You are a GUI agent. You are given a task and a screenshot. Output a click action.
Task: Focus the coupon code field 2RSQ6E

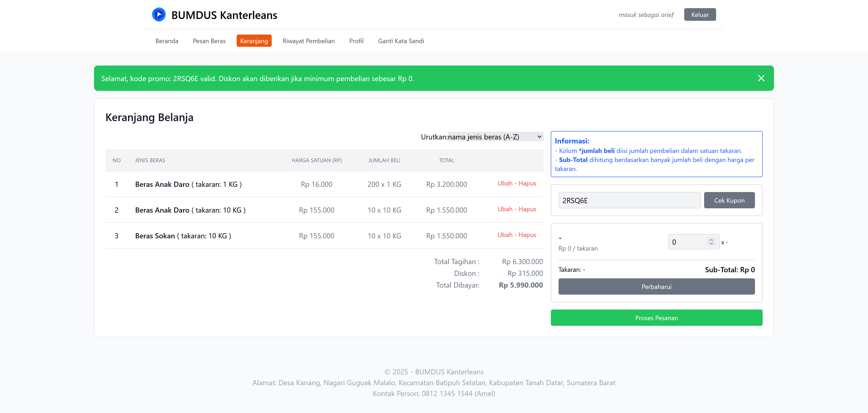point(629,200)
